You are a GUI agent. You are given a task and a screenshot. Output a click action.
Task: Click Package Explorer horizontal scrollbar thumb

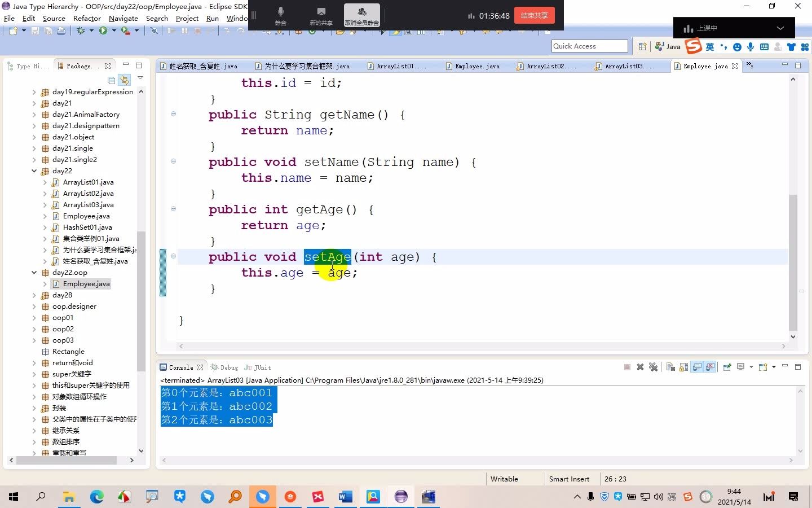[67, 460]
